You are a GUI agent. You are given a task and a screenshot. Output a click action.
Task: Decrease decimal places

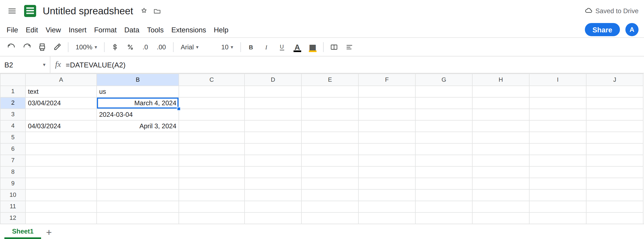[x=145, y=47]
